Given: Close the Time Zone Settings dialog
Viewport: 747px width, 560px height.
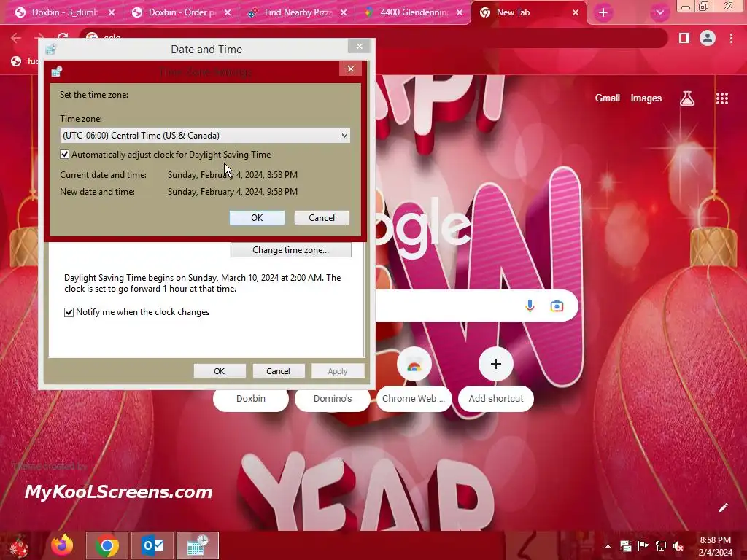Looking at the screenshot, I should point(350,69).
